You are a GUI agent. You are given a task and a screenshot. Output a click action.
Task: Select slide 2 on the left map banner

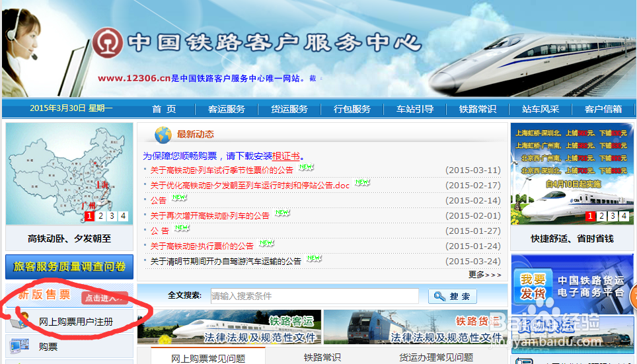click(100, 216)
